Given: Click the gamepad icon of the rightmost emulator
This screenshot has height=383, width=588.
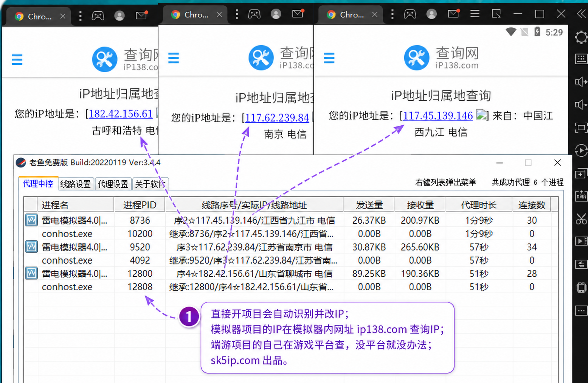Looking at the screenshot, I should pyautogui.click(x=410, y=14).
